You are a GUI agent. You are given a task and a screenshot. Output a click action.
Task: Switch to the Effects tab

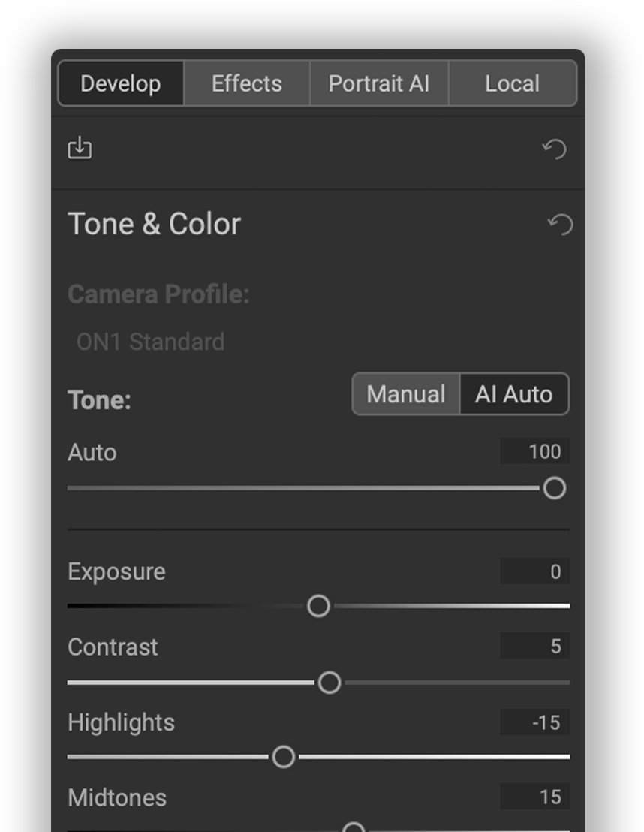point(246,83)
